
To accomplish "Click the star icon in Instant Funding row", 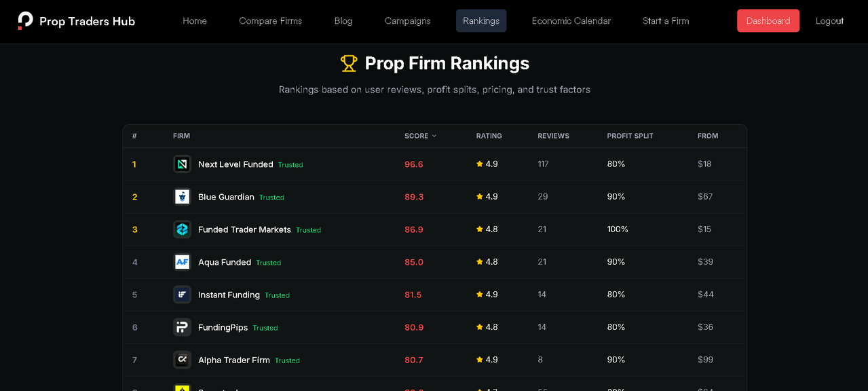I will coord(480,294).
